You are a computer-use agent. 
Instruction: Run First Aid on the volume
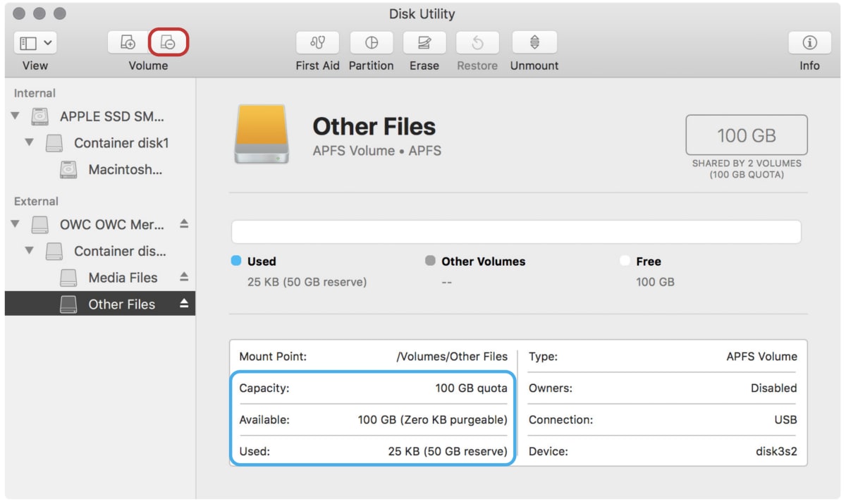click(317, 43)
